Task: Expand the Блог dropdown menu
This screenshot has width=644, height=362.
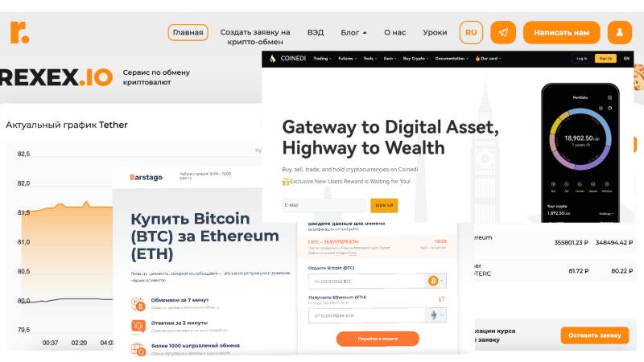Action: pyautogui.click(x=353, y=32)
